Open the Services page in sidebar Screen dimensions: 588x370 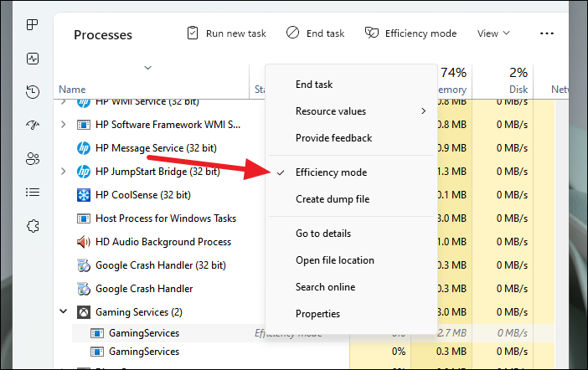pos(33,226)
